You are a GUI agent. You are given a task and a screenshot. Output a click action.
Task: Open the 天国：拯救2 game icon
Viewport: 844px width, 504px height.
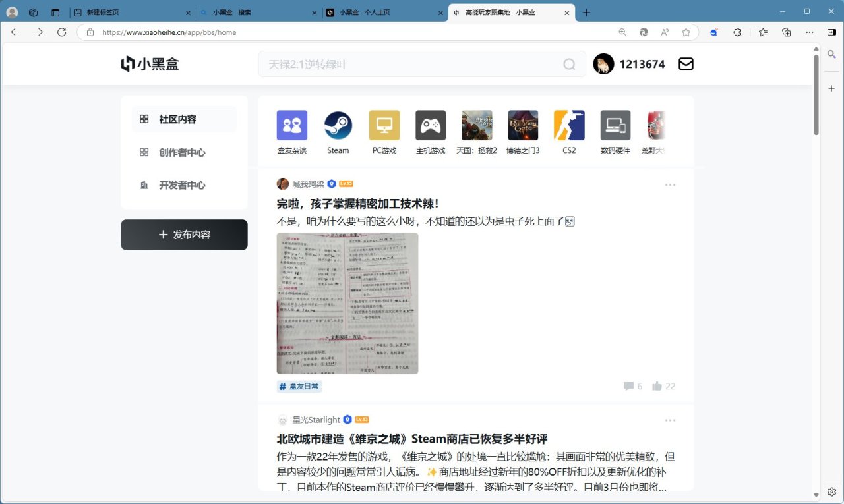pos(477,125)
